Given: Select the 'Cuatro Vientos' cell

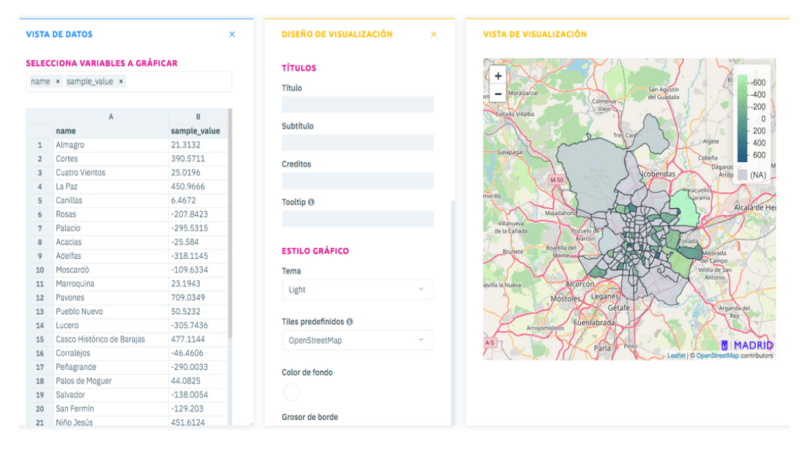Looking at the screenshot, I should [111, 172].
